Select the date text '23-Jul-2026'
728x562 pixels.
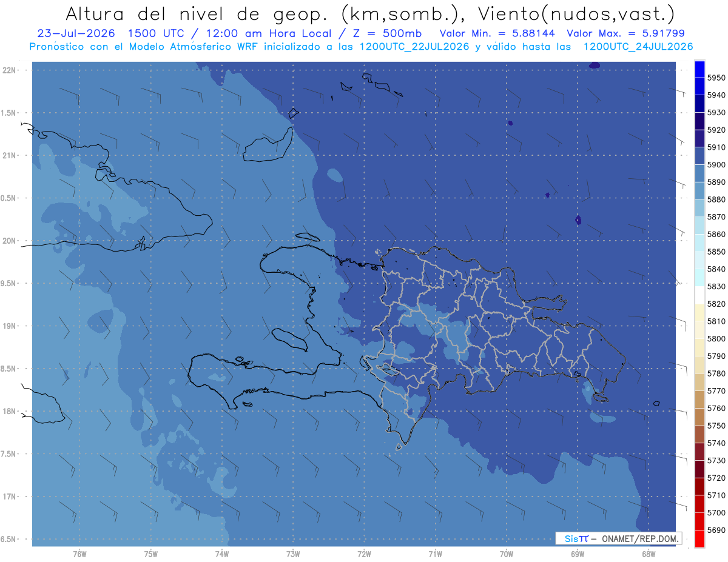76,33
